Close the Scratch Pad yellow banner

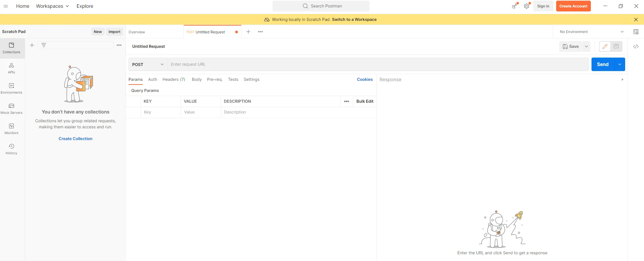tap(636, 20)
